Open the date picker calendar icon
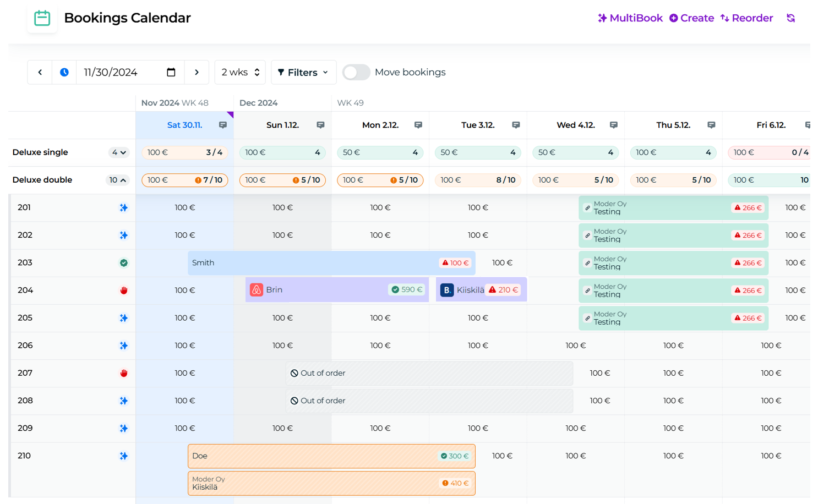The height and width of the screenshot is (504, 818). pos(171,72)
